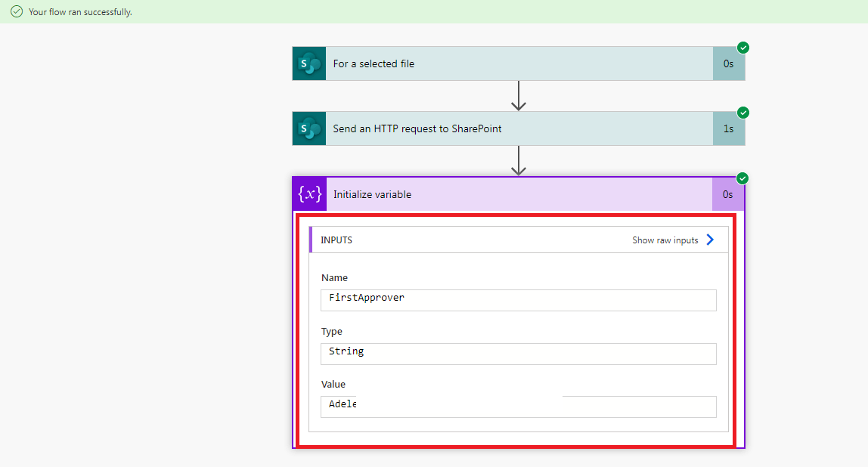
Task: Click the success checkmark on Initialize variable
Action: point(742,178)
